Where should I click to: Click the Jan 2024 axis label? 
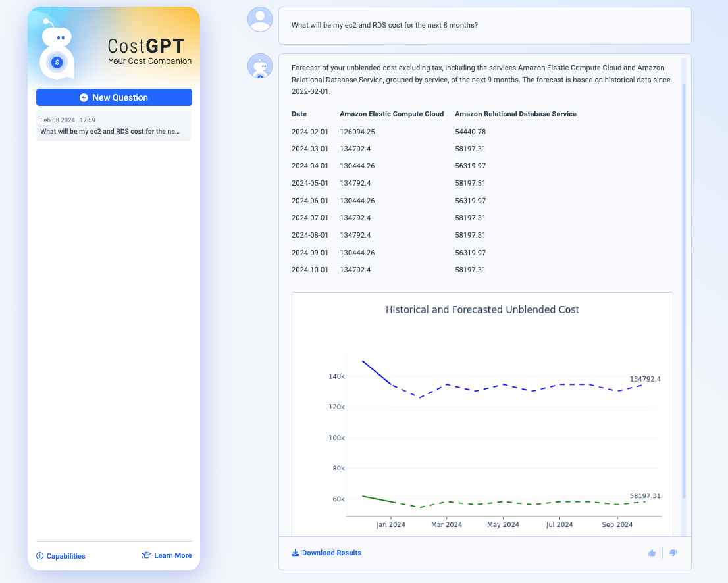click(x=390, y=525)
